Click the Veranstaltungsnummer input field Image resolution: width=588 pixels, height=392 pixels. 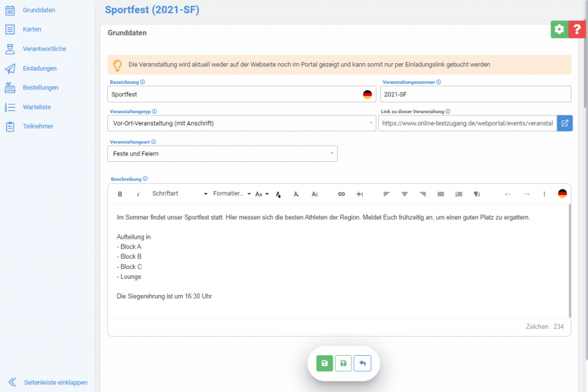(x=475, y=94)
